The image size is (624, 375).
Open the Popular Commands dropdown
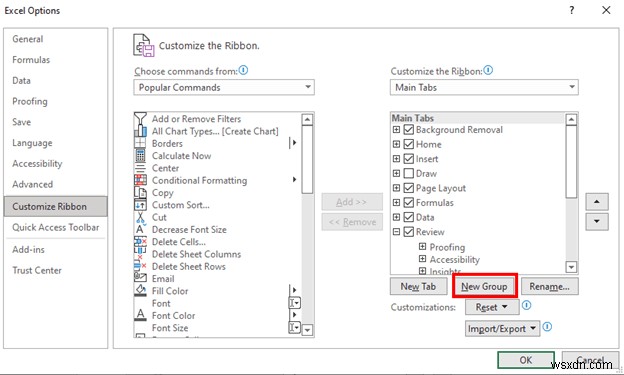(224, 87)
